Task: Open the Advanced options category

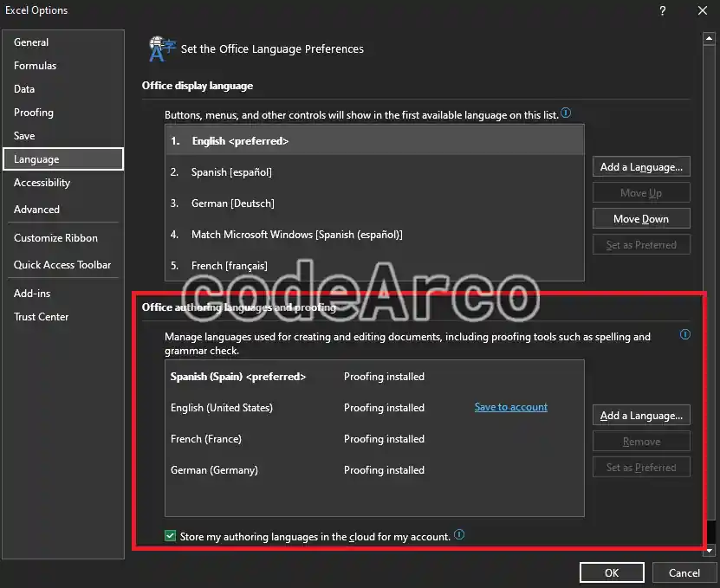Action: [x=63, y=210]
